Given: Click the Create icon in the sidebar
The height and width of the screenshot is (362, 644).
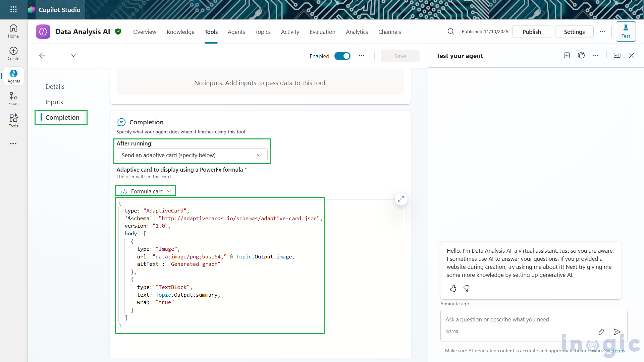Looking at the screenshot, I should (13, 54).
